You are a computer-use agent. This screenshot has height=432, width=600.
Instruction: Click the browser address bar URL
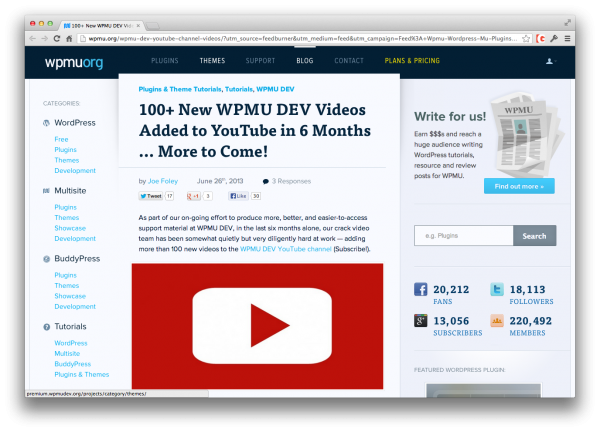pos(302,39)
